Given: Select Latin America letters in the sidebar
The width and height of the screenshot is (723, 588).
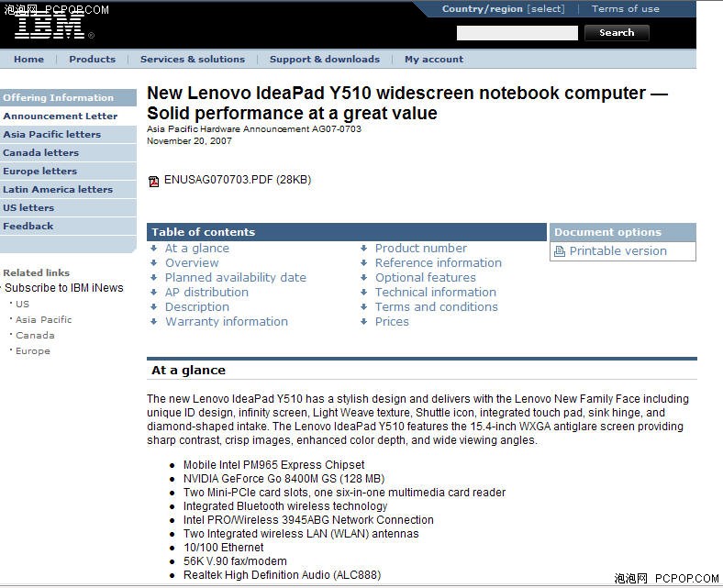Looking at the screenshot, I should pyautogui.click(x=68, y=190).
